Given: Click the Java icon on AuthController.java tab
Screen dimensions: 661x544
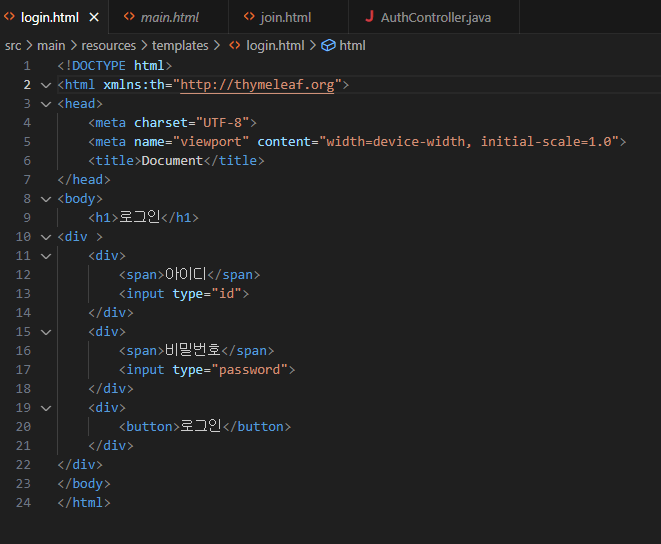Looking at the screenshot, I should [369, 16].
